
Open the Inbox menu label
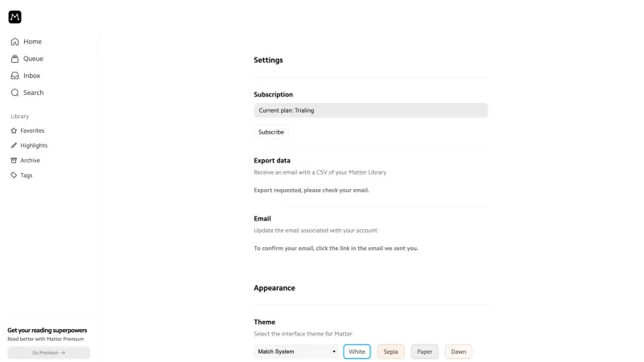(x=31, y=76)
